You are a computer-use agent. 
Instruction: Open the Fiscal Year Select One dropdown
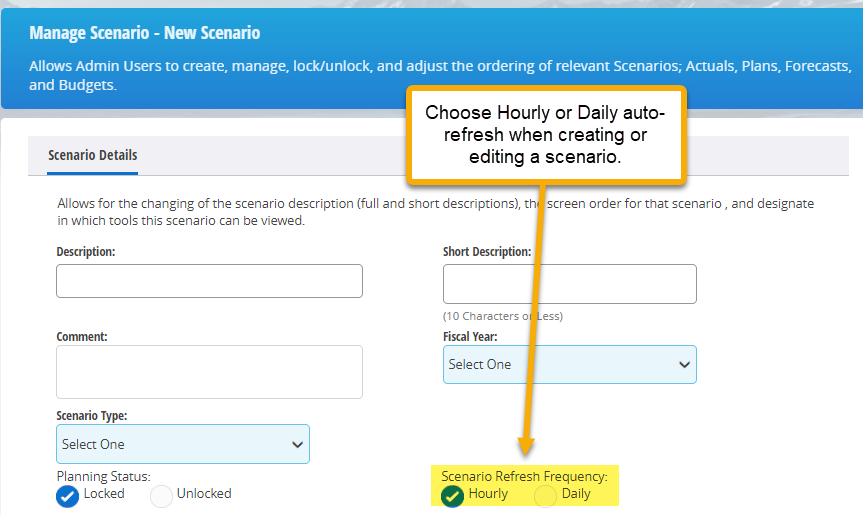(570, 364)
